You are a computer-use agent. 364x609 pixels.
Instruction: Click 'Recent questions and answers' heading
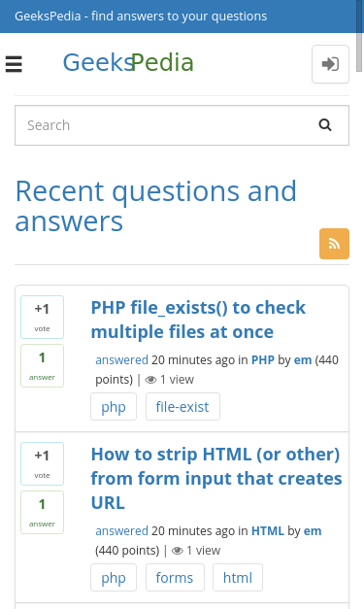155,206
